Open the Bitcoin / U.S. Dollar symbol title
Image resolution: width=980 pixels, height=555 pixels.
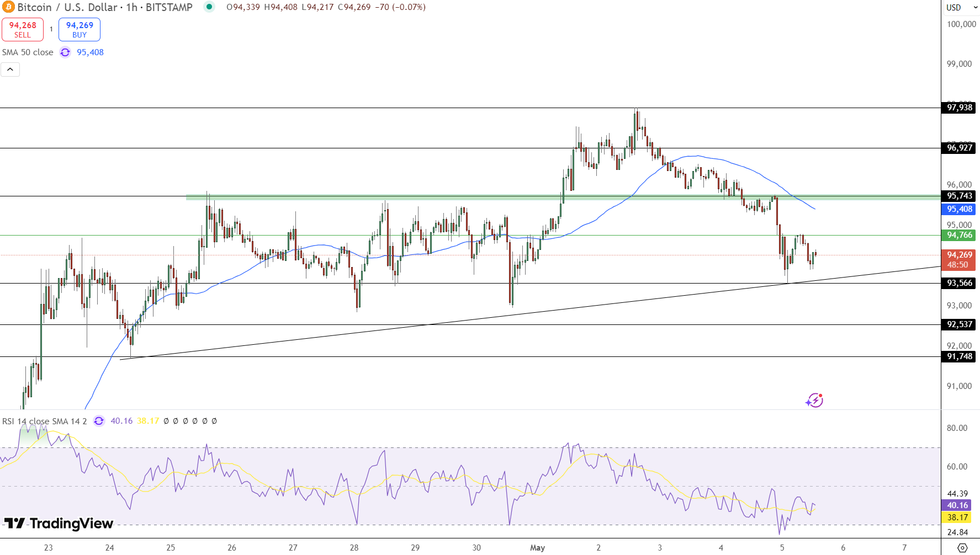tap(67, 7)
